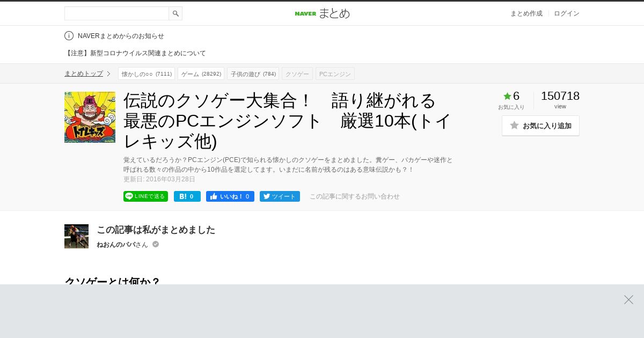Viewport: 644px width, 338px height.
Task: Open the NAVER まとめ logo home
Action: pyautogui.click(x=322, y=13)
